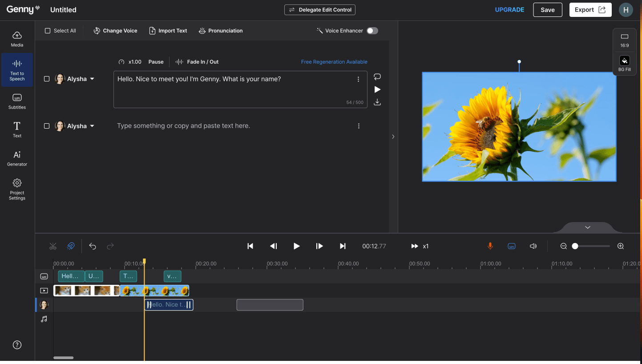Check the first Alysha script row checkbox

coord(47,79)
